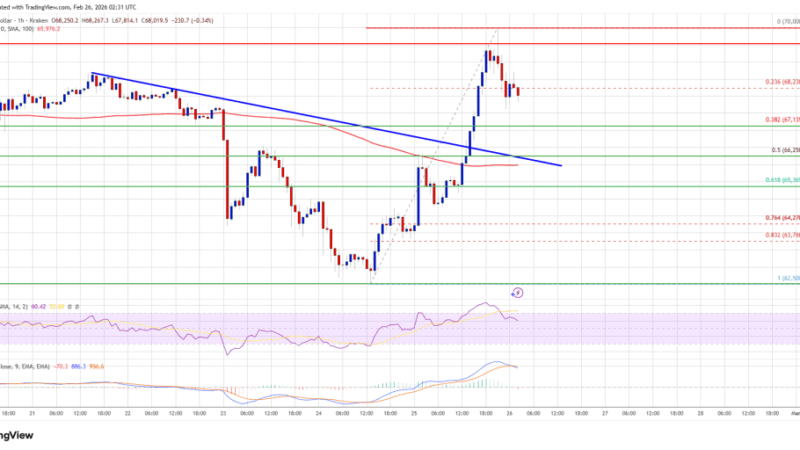Click the SMA value 65,976.2

48,29
